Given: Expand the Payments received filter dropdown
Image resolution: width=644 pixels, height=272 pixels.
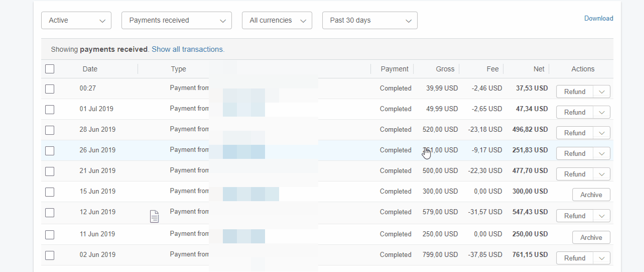Looking at the screenshot, I should coord(177,21).
